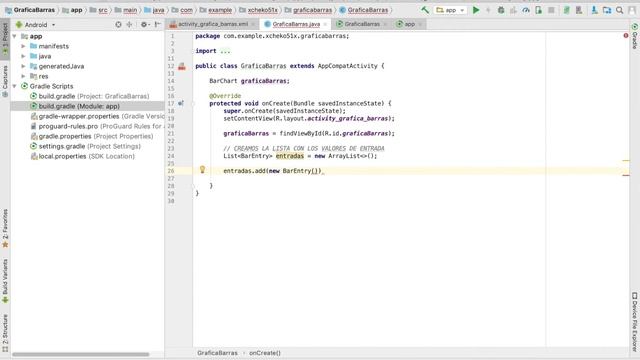Open local.properties (SDK Location)
640x360 pixels.
(x=82, y=156)
